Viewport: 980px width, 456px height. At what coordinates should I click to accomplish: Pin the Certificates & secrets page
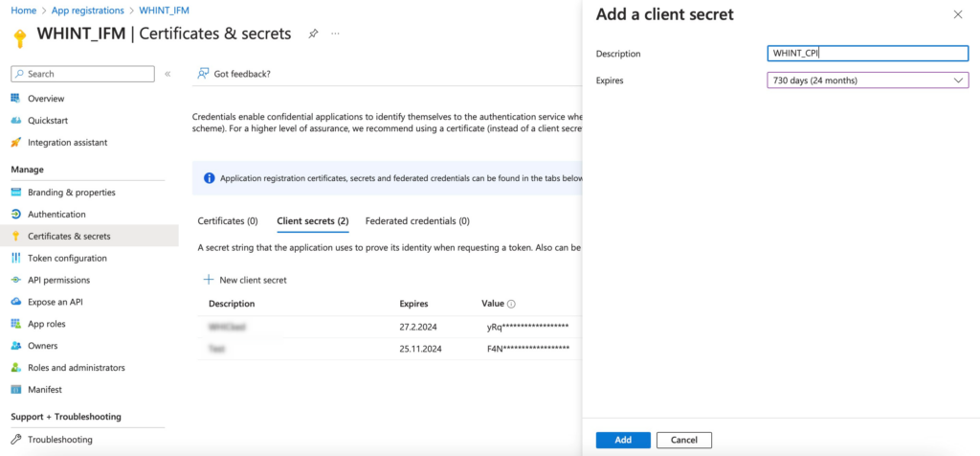coord(313,34)
